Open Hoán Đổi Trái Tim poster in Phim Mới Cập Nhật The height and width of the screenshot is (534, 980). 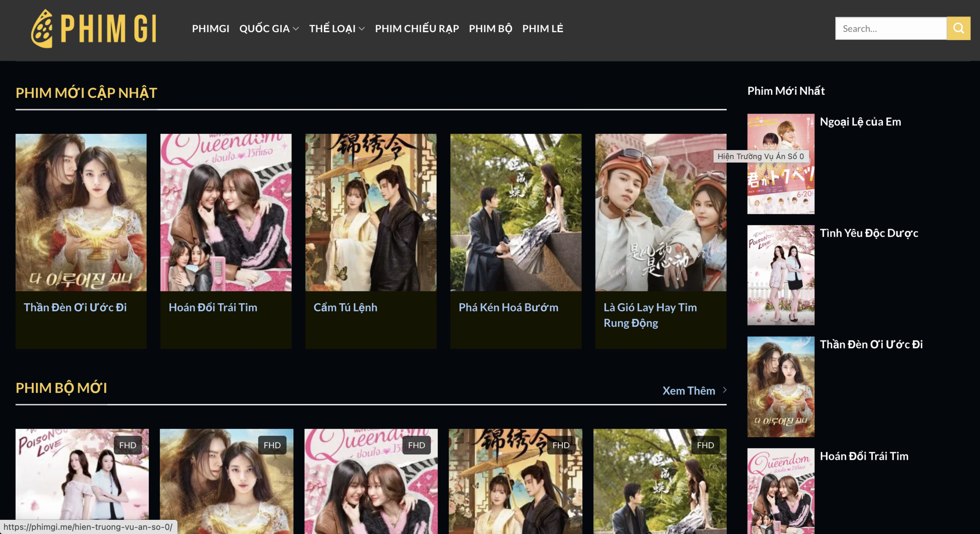225,212
